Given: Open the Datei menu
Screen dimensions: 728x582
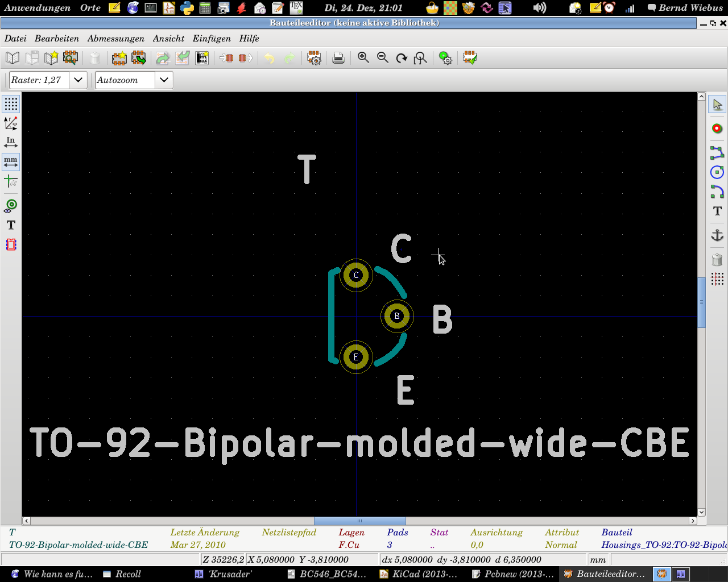Looking at the screenshot, I should [x=15, y=39].
